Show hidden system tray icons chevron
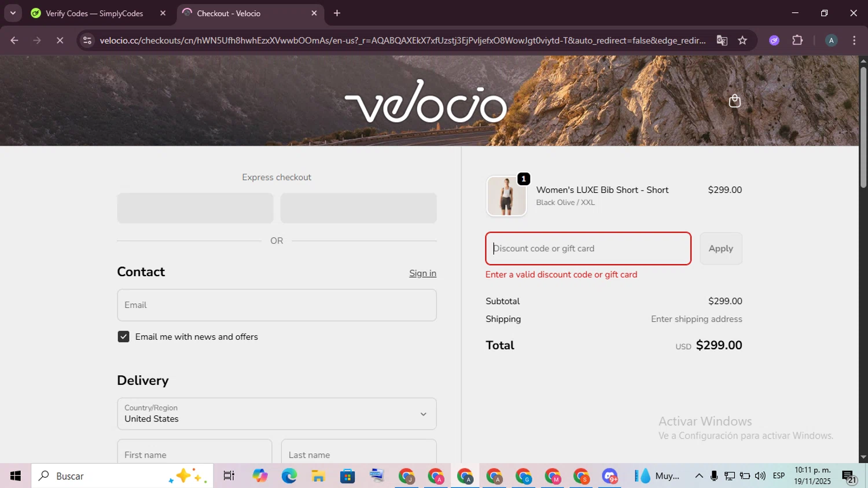The image size is (868, 488). [699, 476]
